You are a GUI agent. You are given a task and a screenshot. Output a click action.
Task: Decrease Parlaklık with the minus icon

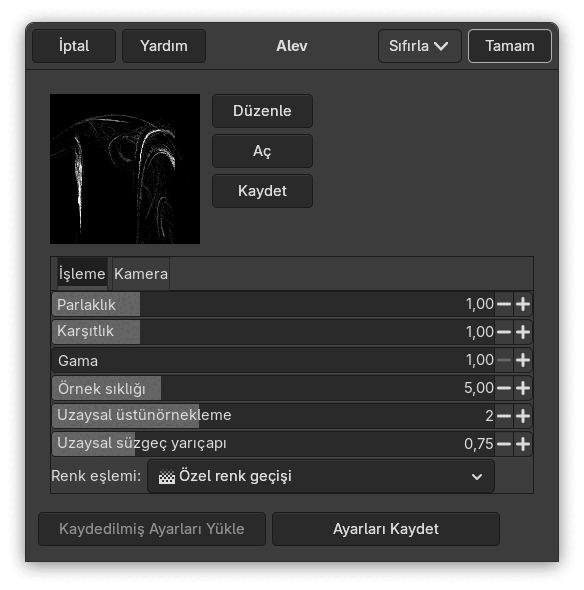click(504, 304)
